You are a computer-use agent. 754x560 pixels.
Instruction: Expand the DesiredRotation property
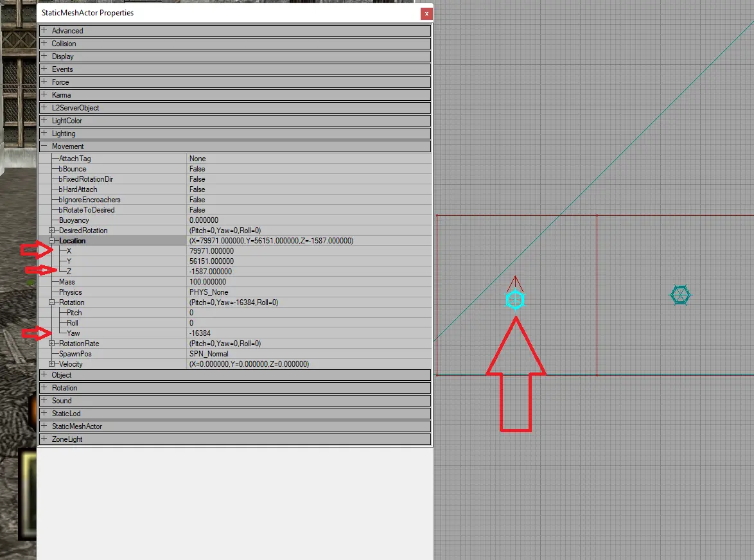(52, 231)
